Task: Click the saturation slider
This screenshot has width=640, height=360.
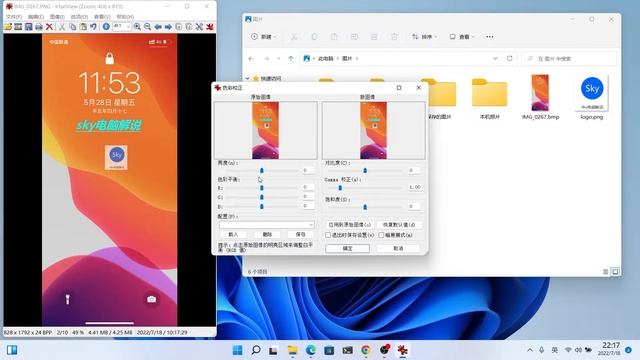Action: pos(365,207)
